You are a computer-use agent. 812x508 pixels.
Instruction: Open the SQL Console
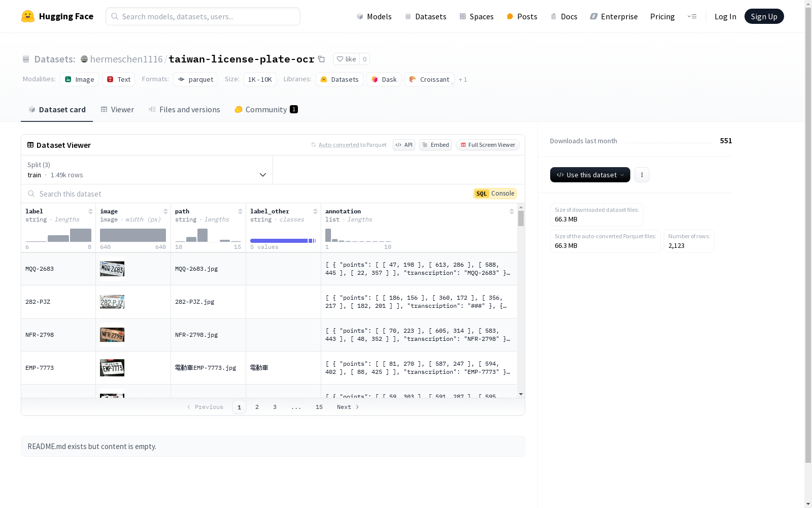(495, 194)
